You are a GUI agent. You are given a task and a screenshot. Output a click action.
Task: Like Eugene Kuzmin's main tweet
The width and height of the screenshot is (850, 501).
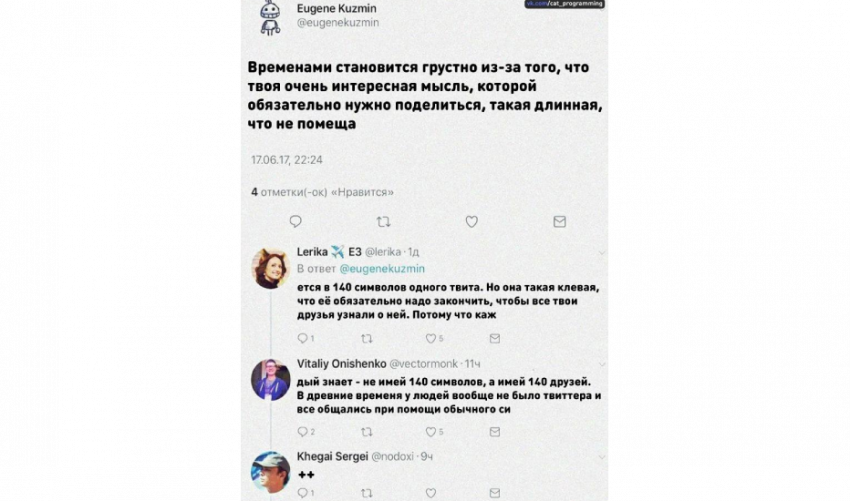472,221
